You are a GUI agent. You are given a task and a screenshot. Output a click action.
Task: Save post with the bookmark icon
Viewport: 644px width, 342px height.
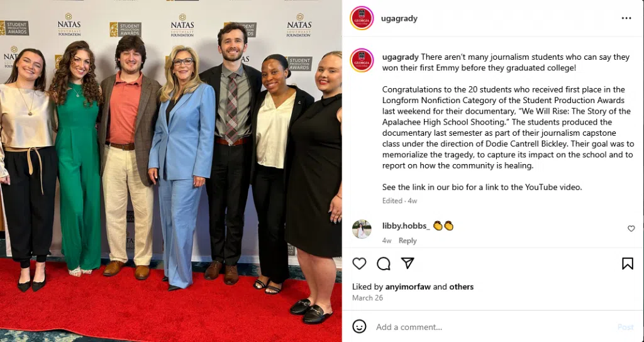pyautogui.click(x=627, y=263)
